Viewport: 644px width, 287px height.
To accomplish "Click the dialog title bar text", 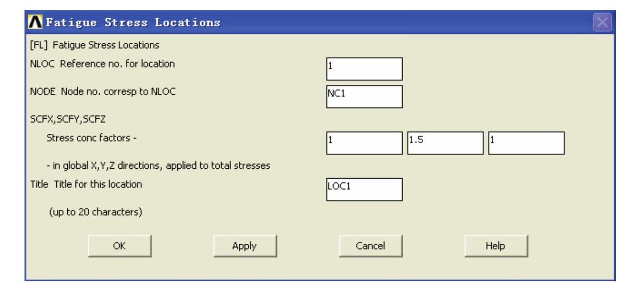I will pos(133,23).
